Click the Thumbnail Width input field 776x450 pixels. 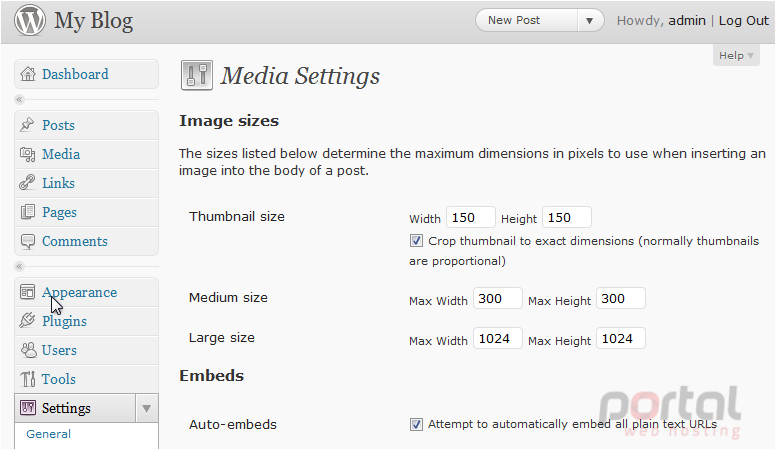coord(471,217)
